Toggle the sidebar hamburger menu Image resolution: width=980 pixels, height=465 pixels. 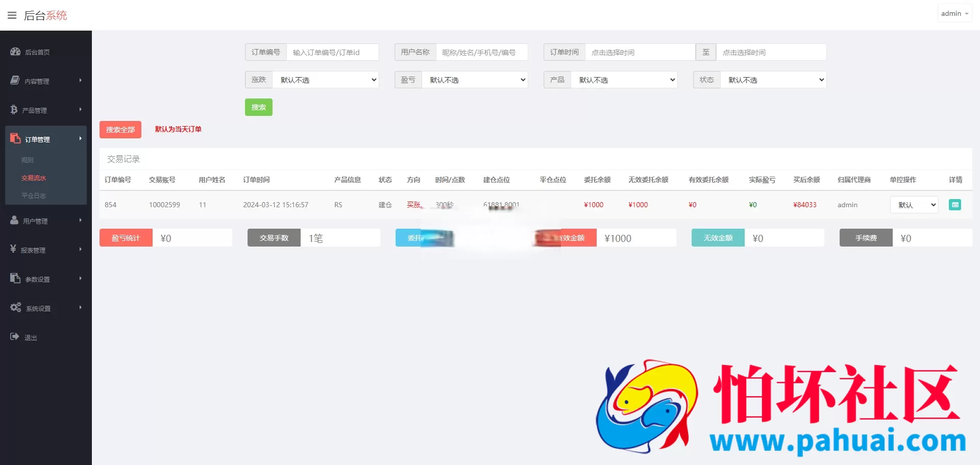click(12, 15)
